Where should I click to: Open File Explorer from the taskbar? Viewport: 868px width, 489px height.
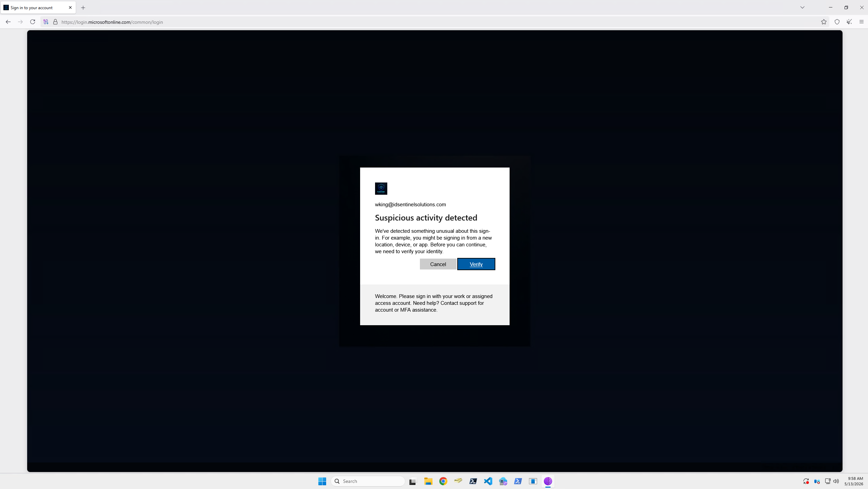tap(428, 481)
